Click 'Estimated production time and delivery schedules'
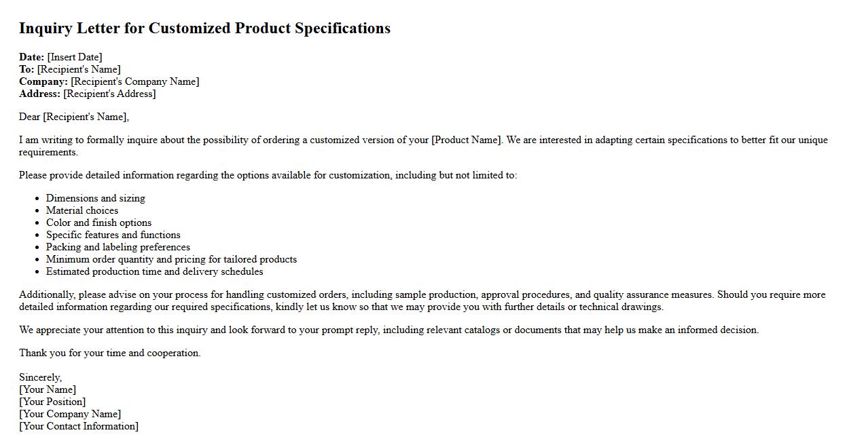Screen dimensions: 868x441 click(x=155, y=271)
